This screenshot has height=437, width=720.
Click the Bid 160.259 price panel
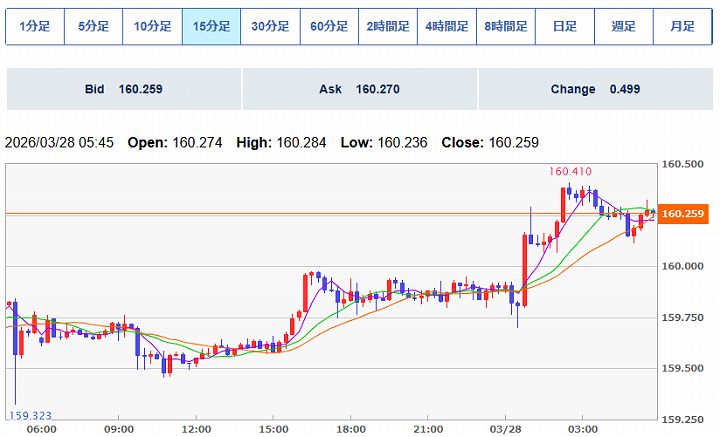[x=123, y=89]
